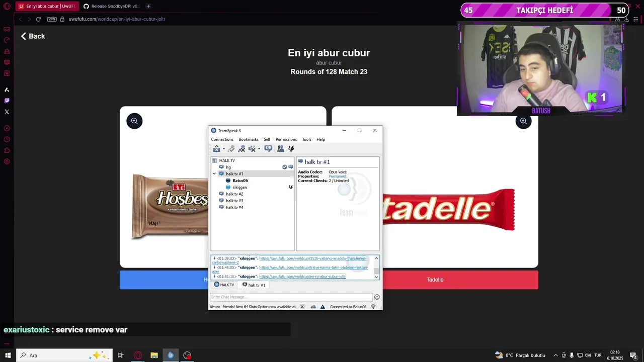Reload the browser page
The height and width of the screenshot is (362, 644).
pyautogui.click(x=38, y=19)
